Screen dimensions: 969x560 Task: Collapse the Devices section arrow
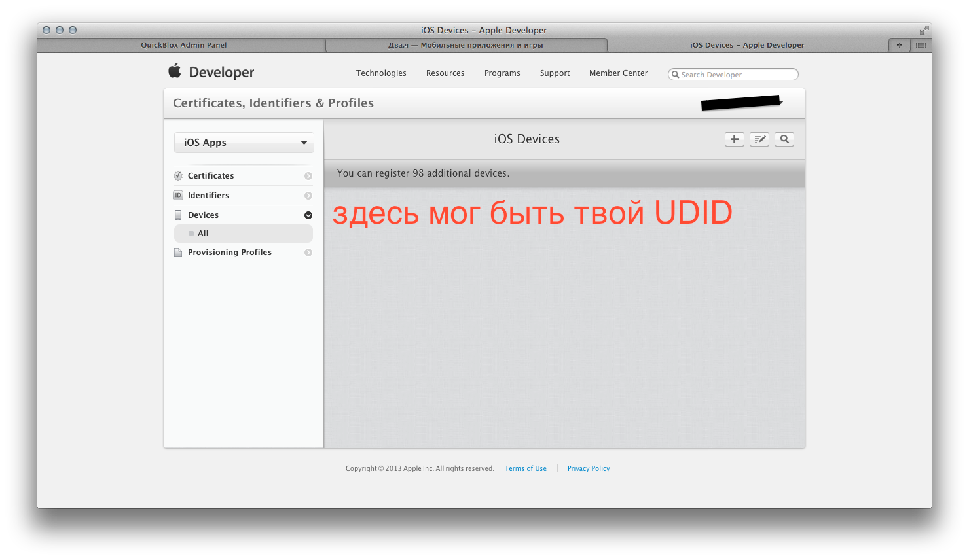[x=308, y=215]
